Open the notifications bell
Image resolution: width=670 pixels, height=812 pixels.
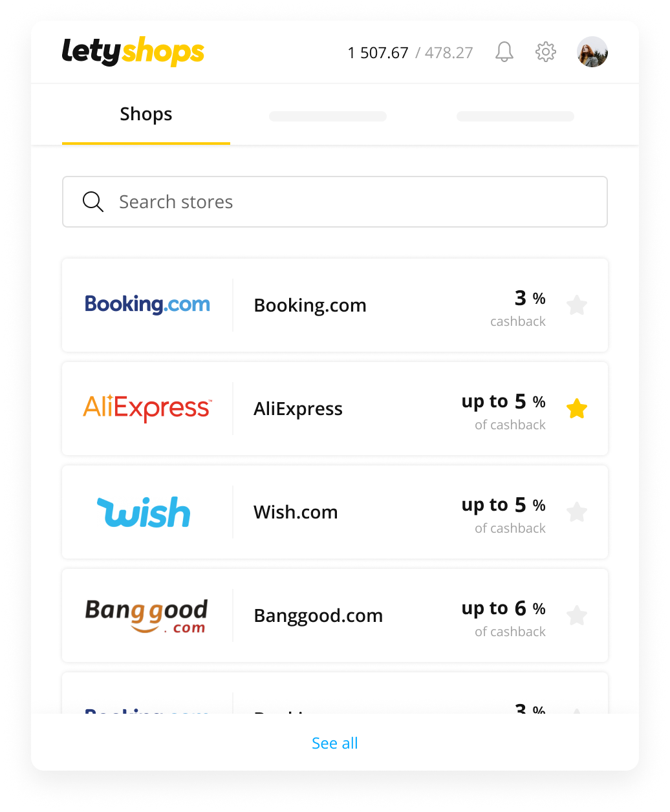tap(504, 52)
